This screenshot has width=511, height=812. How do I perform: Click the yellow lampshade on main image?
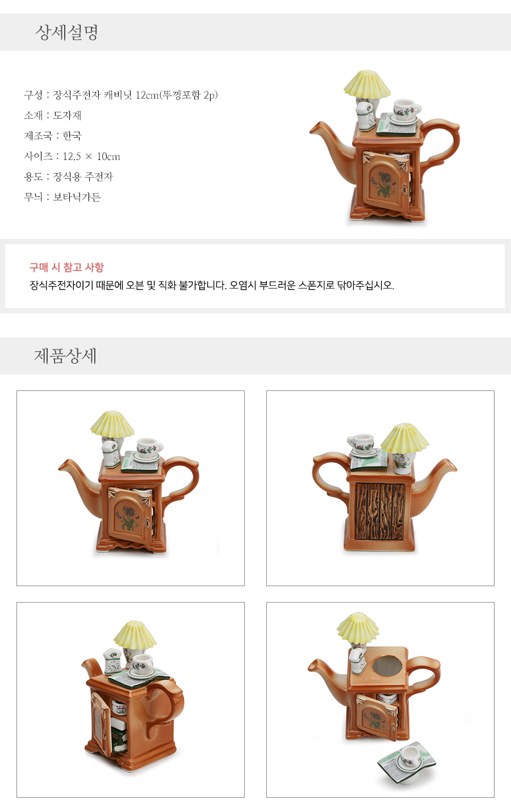(367, 84)
